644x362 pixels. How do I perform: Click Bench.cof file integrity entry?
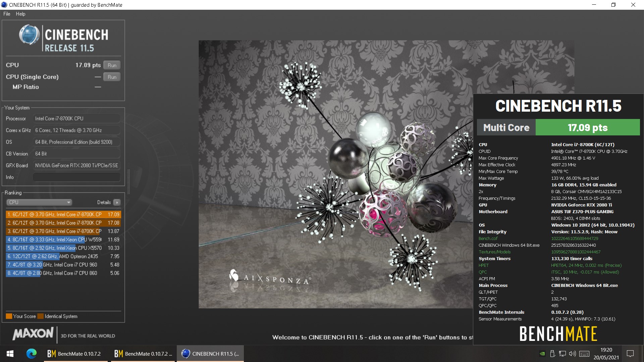[488, 239]
